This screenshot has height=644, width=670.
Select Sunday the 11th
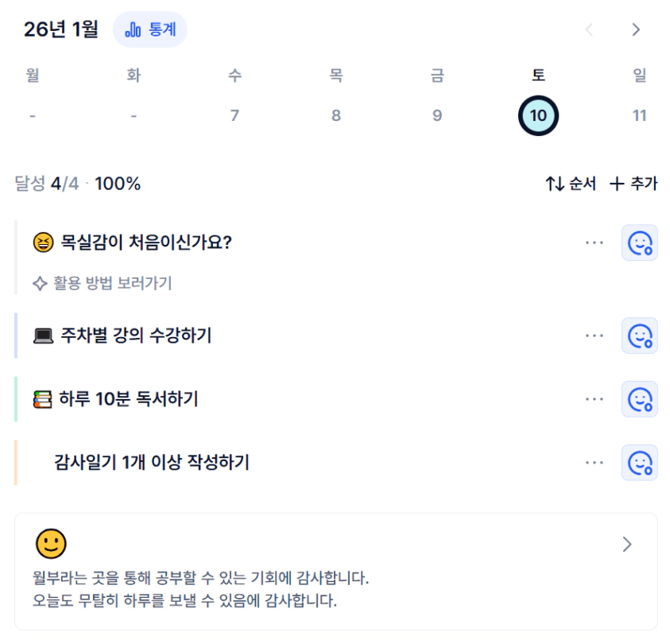click(x=640, y=115)
